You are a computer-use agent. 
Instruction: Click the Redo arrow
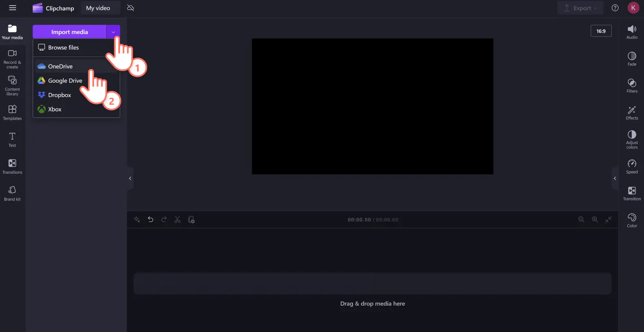[164, 220]
